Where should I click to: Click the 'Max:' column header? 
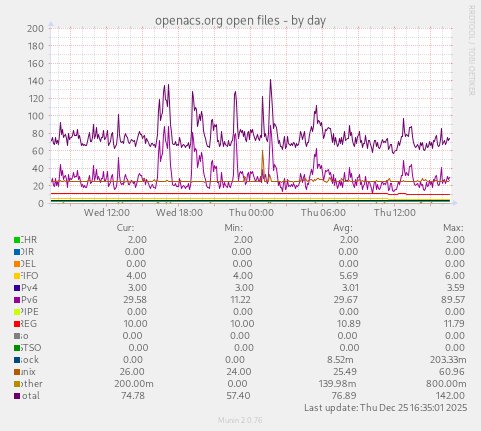(x=453, y=228)
